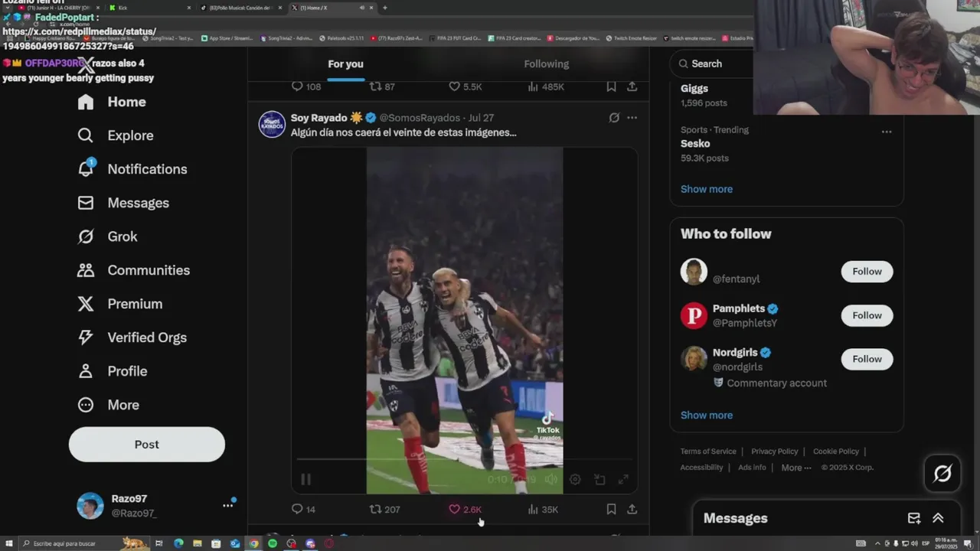Compose a new message in Messages drawer
The height and width of the screenshot is (551, 980).
click(914, 518)
